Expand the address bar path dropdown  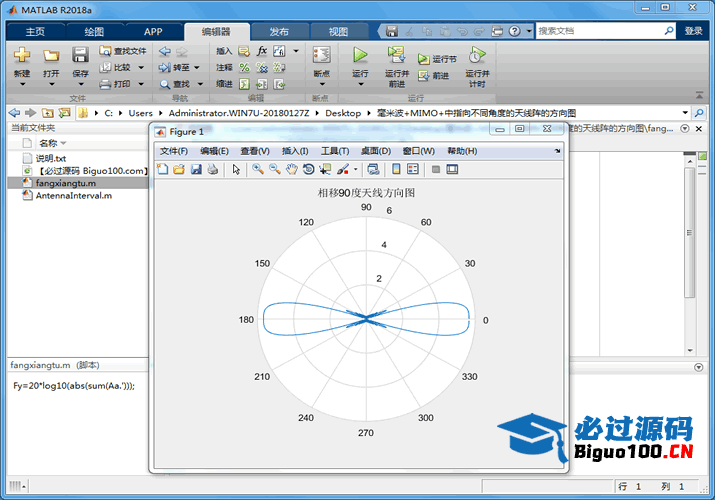click(x=685, y=113)
